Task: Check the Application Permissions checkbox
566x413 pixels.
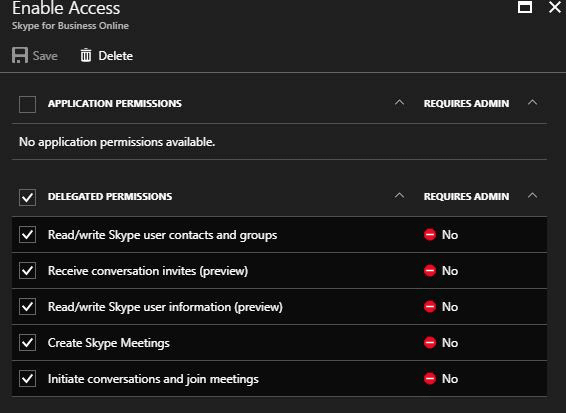Action: click(27, 104)
